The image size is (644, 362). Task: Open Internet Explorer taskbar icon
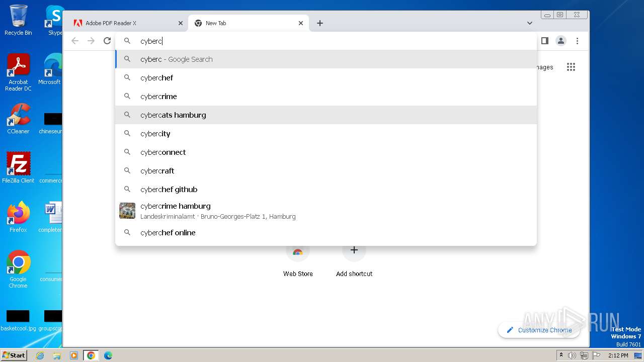(40, 355)
